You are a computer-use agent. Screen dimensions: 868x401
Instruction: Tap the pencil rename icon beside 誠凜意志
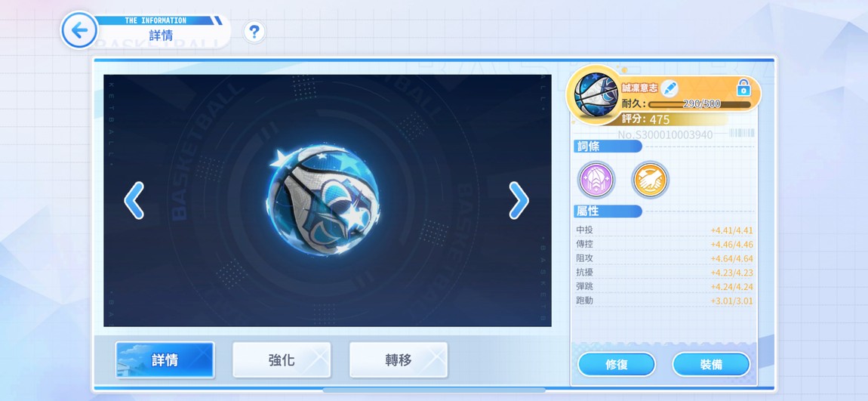point(669,88)
